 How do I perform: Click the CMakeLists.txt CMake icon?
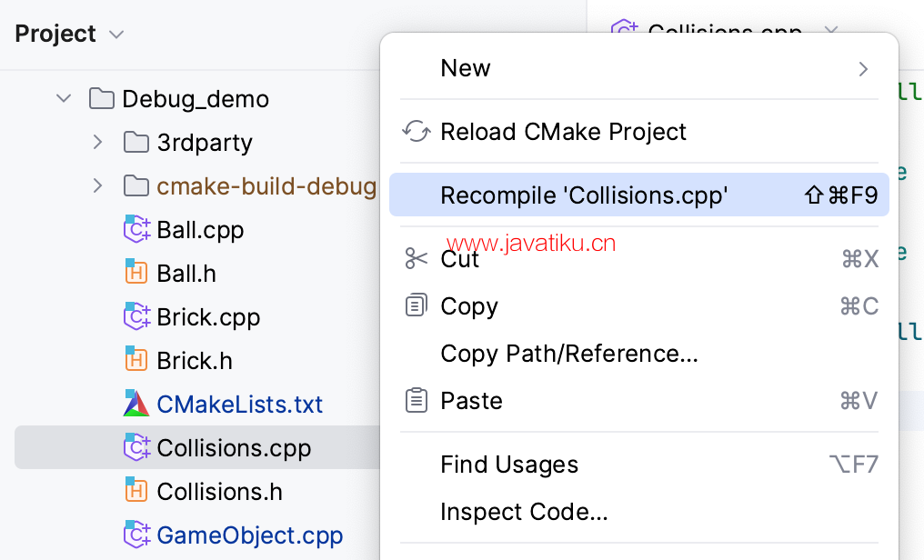tap(136, 404)
